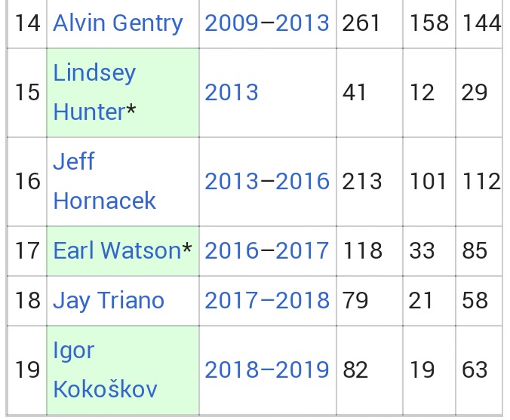This screenshot has height=420, width=510.
Task: Click the 261 games cell for Alvin Gentry
Action: click(361, 23)
